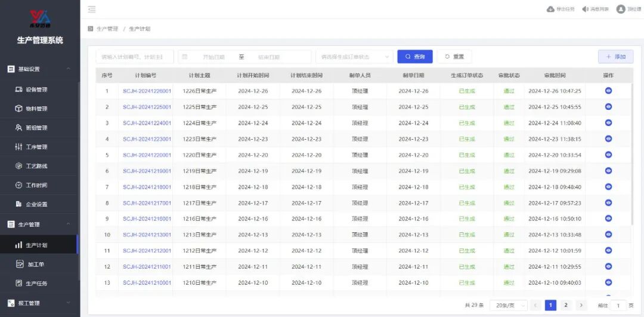Click the 添加 add button
The width and height of the screenshot is (644, 317).
click(x=615, y=57)
